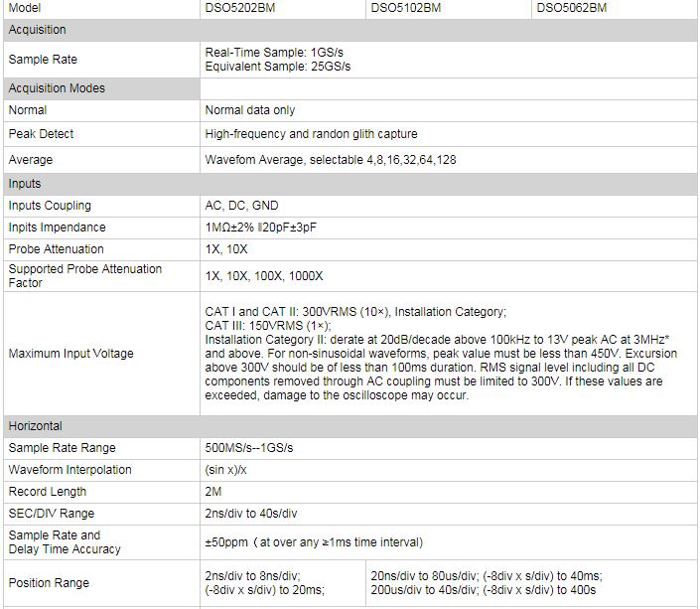Click the Installation Category II derate line

pyautogui.click(x=437, y=340)
